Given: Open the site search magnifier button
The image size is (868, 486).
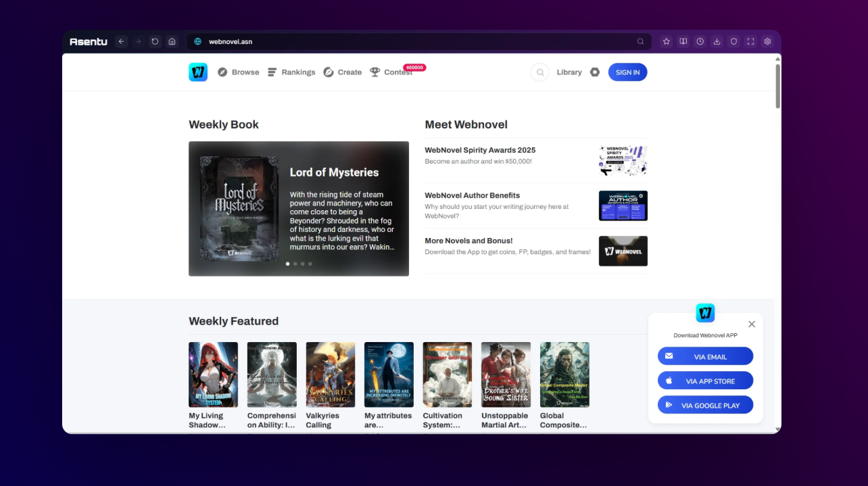Looking at the screenshot, I should [539, 72].
